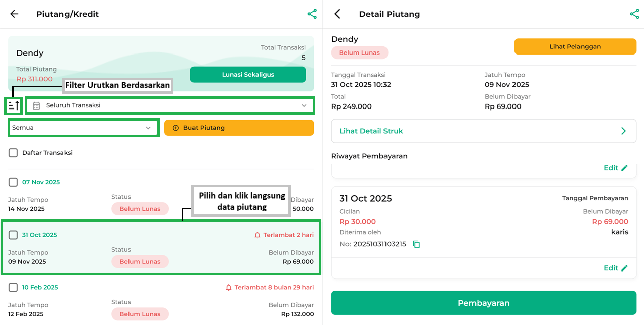Open the Seluruh Transaksi date dropdown

click(170, 105)
